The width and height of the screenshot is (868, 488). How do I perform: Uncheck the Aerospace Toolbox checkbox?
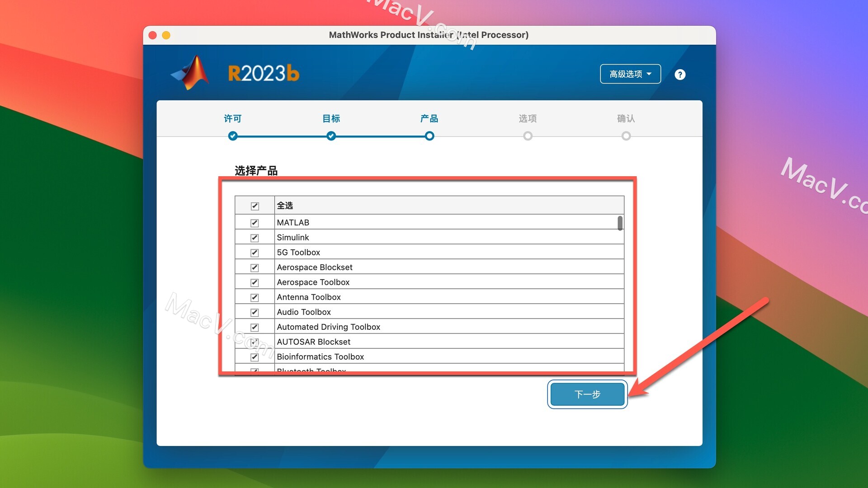(x=255, y=282)
